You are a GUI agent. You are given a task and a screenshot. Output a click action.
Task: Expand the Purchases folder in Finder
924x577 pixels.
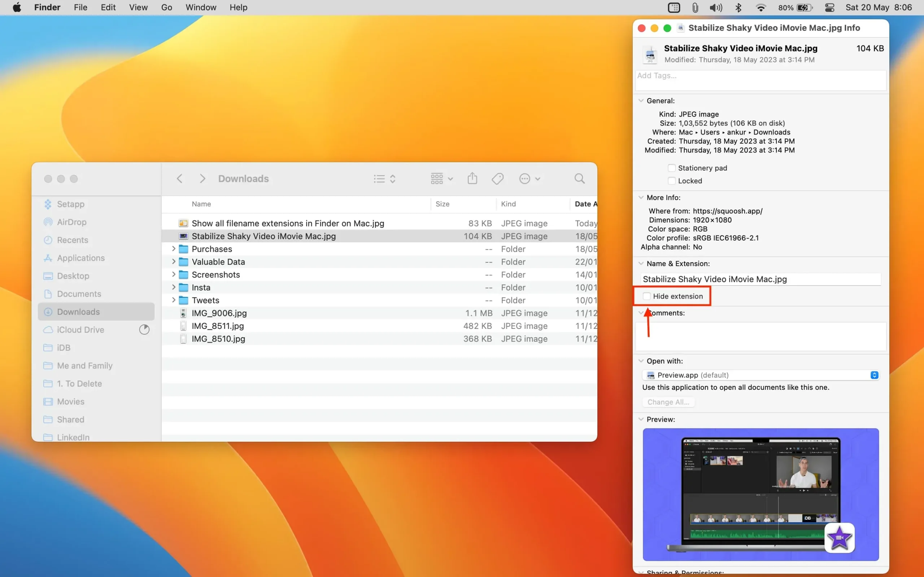point(174,248)
